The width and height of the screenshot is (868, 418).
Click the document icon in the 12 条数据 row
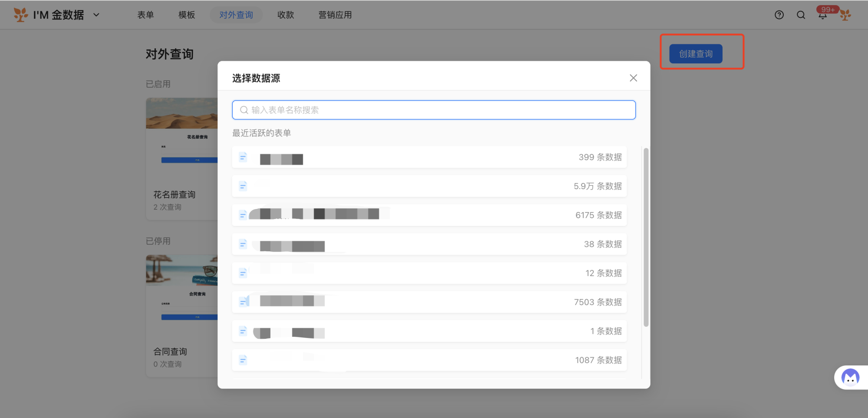pyautogui.click(x=243, y=273)
